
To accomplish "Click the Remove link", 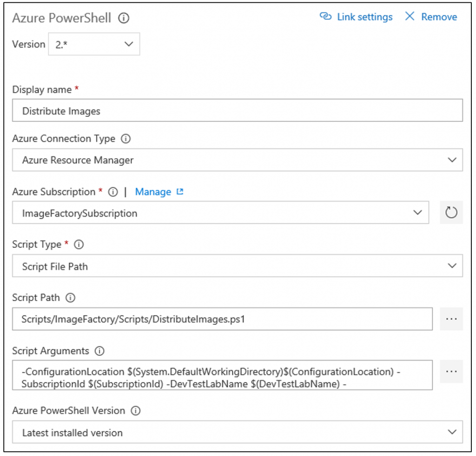I will [x=439, y=17].
